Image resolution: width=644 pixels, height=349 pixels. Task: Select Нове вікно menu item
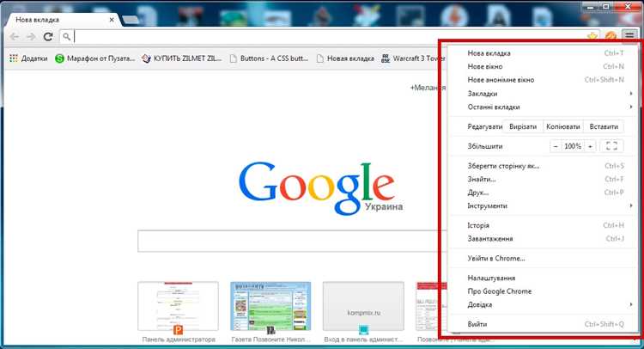coord(543,66)
